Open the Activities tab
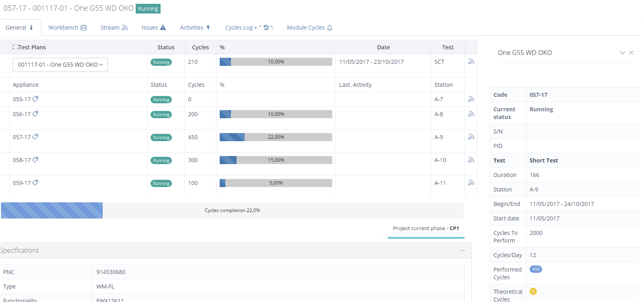644x302 pixels. point(195,28)
